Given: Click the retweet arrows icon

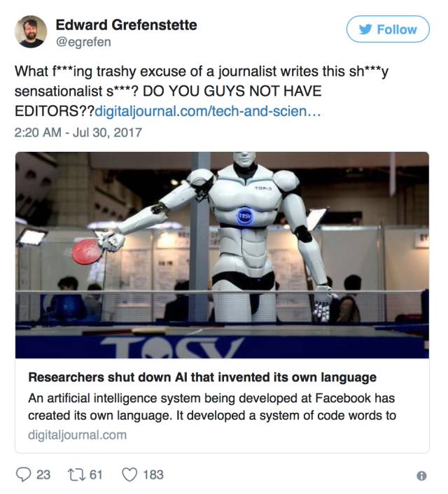Looking at the screenshot, I should point(76,475).
